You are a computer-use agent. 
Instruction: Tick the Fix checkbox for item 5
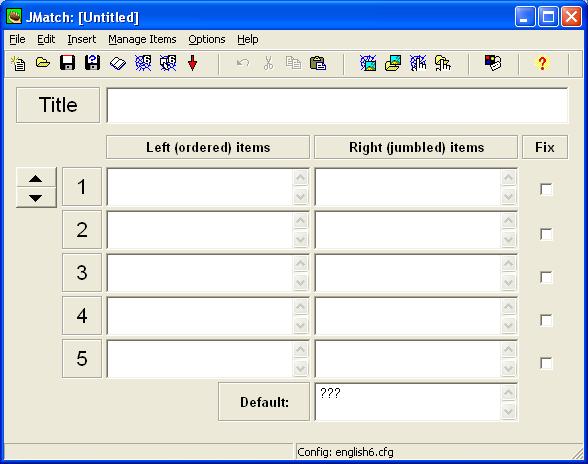pyautogui.click(x=546, y=363)
